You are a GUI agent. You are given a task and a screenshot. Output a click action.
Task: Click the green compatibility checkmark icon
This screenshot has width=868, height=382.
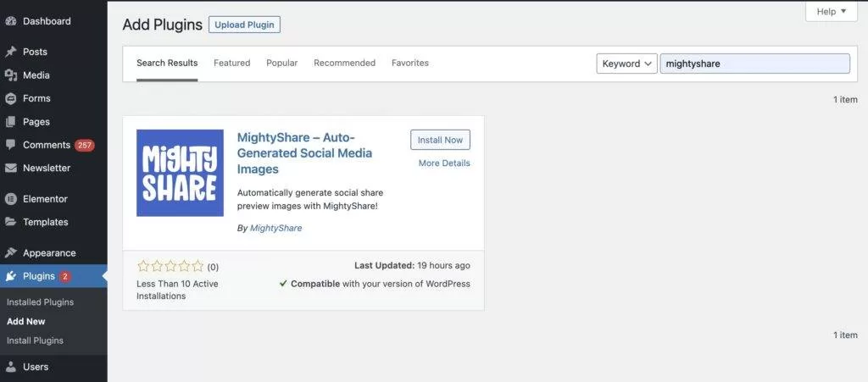click(x=283, y=284)
